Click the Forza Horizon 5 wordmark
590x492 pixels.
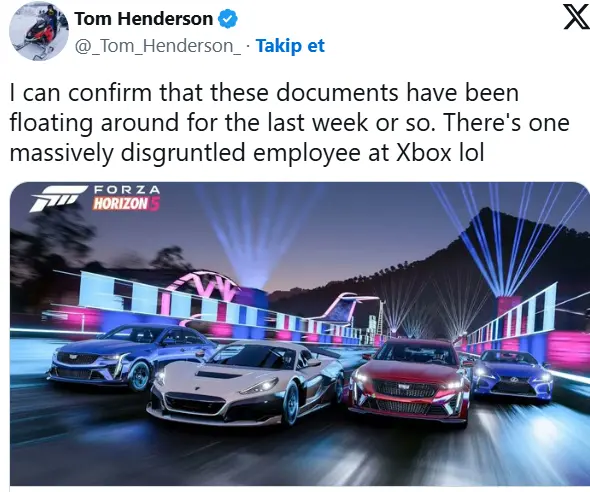coord(127,198)
